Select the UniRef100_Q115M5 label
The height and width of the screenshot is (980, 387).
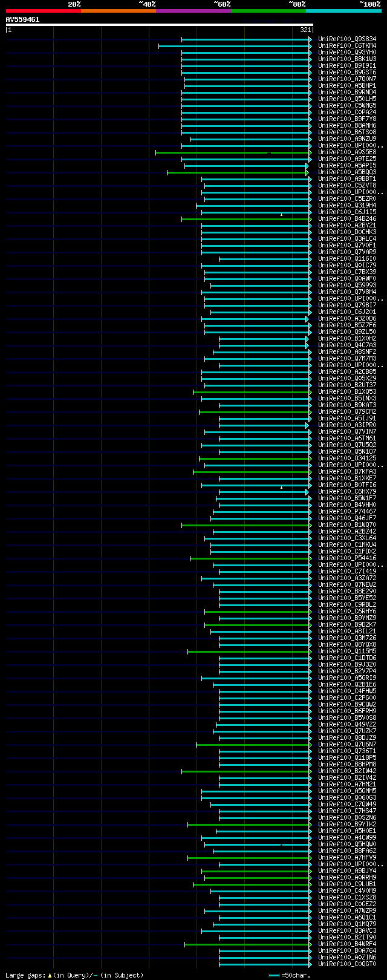347,652
